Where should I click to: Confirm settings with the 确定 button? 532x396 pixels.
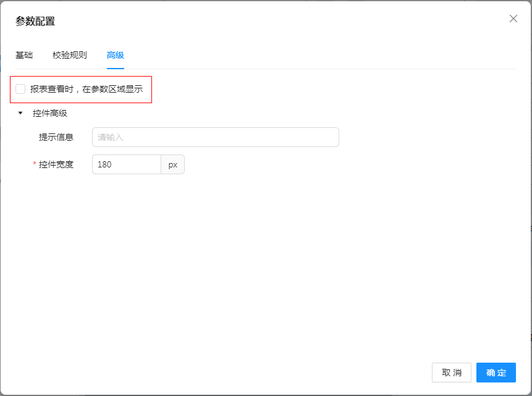tap(496, 373)
